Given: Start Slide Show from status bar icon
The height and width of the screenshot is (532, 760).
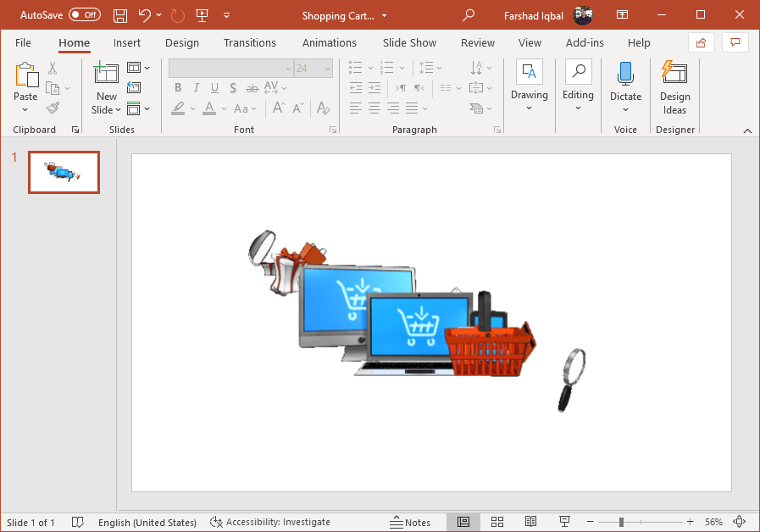Looking at the screenshot, I should coord(564,522).
